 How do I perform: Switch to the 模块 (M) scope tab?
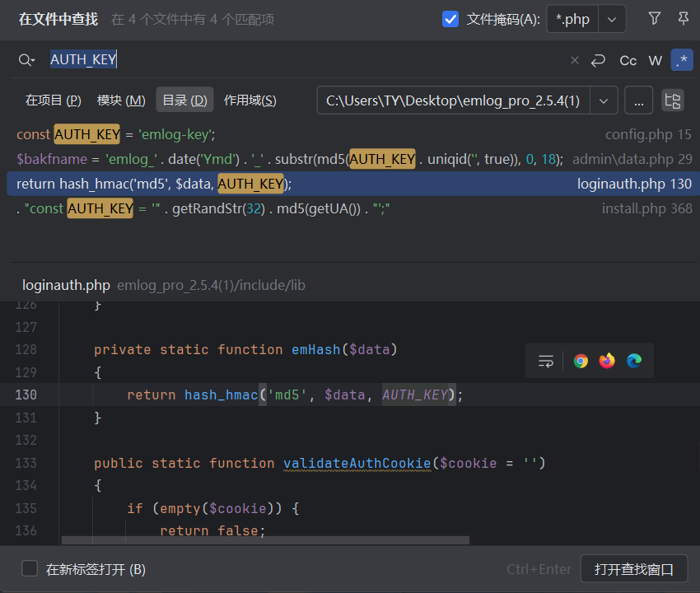click(121, 100)
